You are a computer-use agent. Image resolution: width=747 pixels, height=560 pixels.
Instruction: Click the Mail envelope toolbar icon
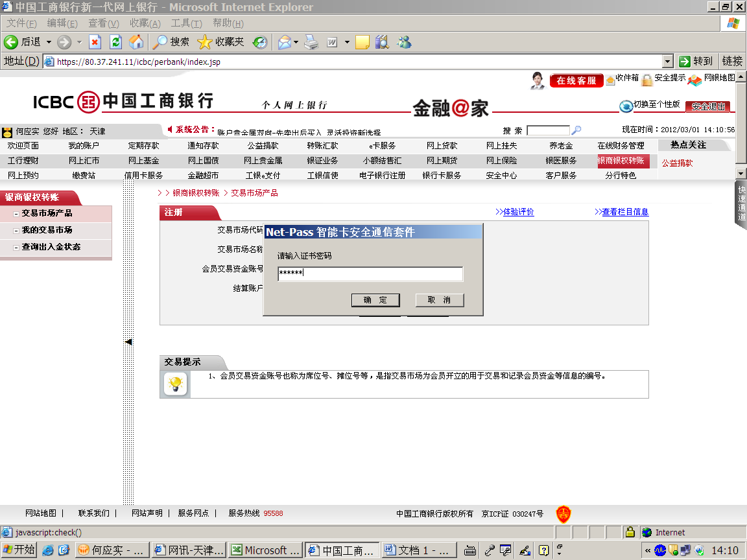pos(285,42)
